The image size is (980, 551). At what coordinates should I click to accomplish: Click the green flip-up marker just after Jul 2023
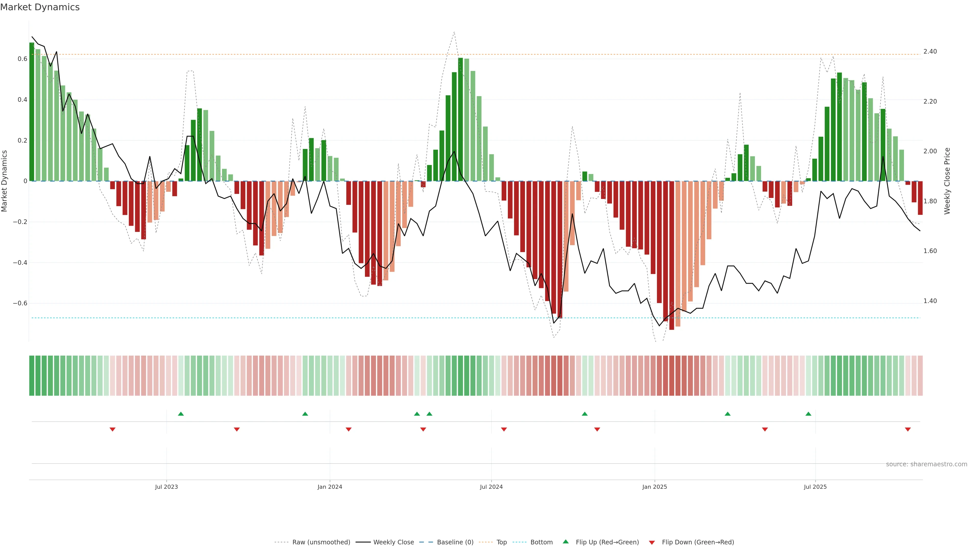tap(181, 414)
